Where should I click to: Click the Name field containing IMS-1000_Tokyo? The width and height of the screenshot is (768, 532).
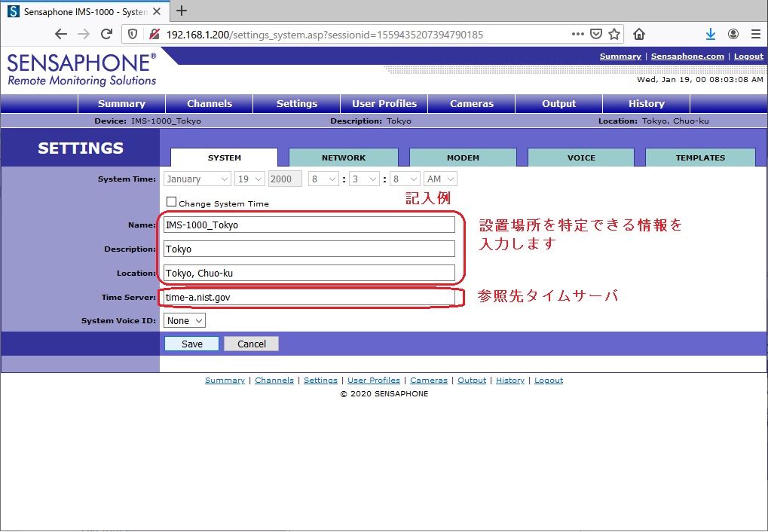coord(309,225)
